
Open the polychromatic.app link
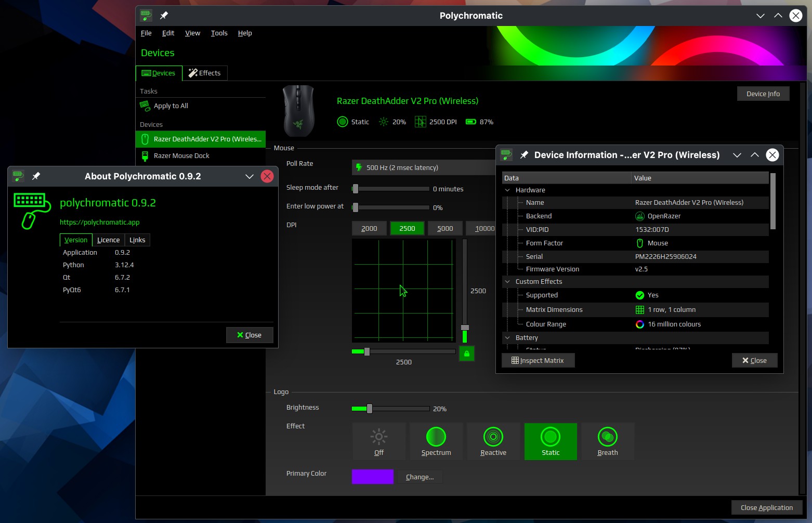tap(100, 222)
